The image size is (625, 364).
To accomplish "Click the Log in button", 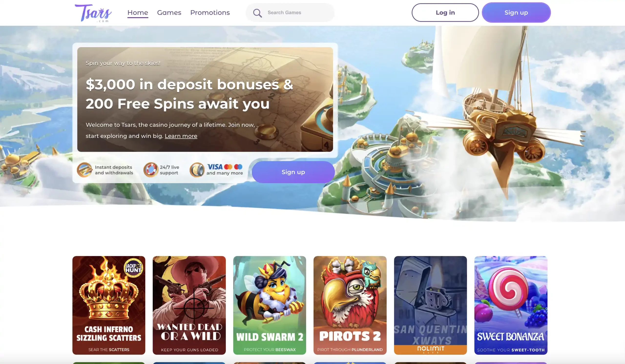I will coord(445,13).
